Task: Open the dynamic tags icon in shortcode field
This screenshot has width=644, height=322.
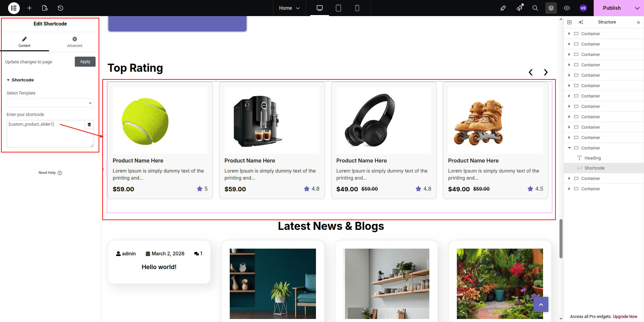Action: [x=89, y=125]
